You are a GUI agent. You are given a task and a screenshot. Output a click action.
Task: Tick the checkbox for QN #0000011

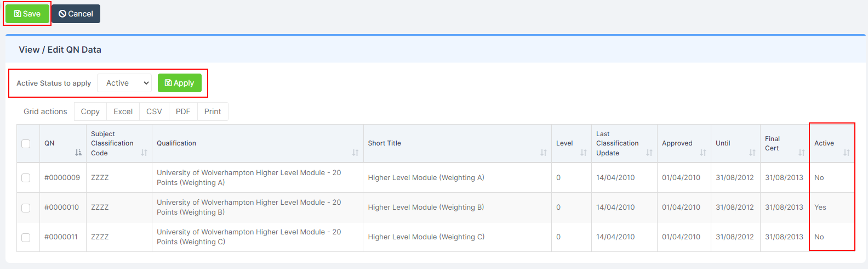pos(26,237)
